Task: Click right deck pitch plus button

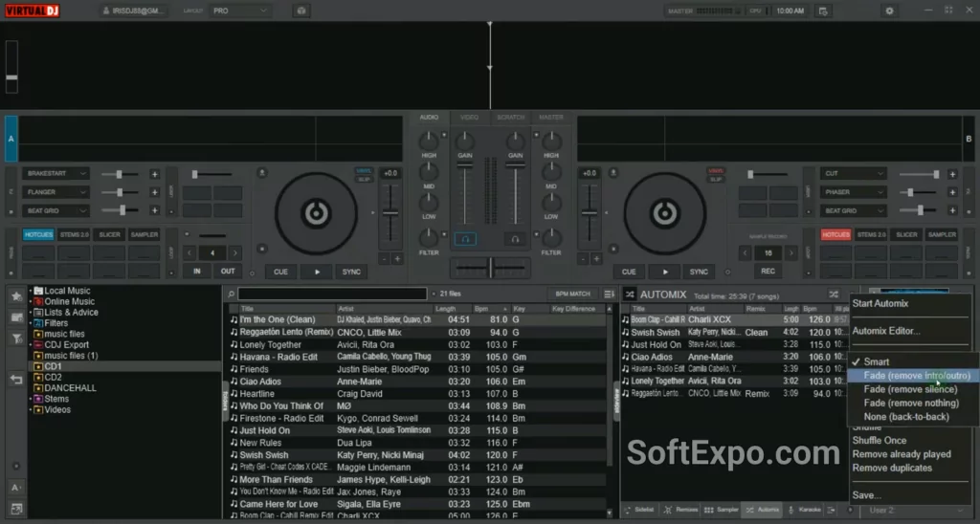Action: coord(596,258)
